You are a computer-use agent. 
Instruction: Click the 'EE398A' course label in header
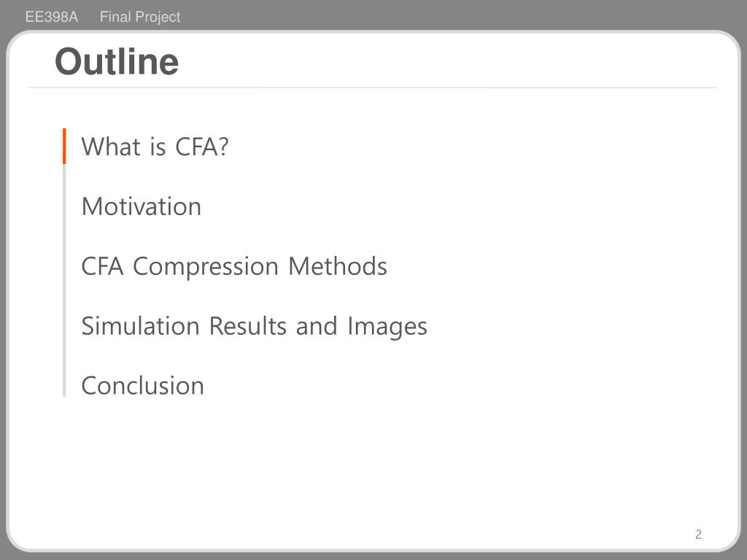pyautogui.click(x=51, y=17)
